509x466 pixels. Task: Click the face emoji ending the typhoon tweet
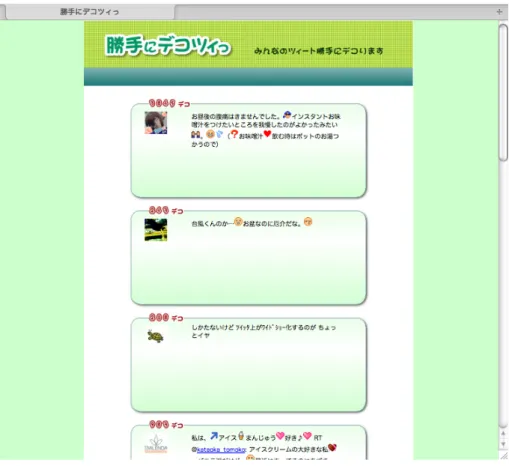[308, 221]
